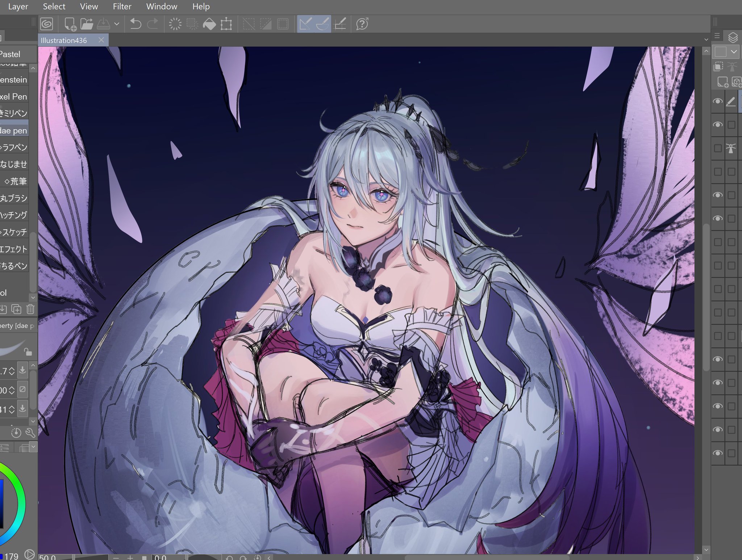Select the 'enstein' brush entry
The width and height of the screenshot is (742, 560).
pyautogui.click(x=14, y=80)
